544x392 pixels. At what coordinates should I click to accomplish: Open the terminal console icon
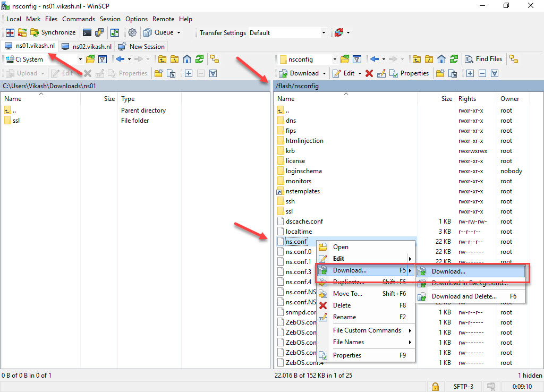[87, 32]
